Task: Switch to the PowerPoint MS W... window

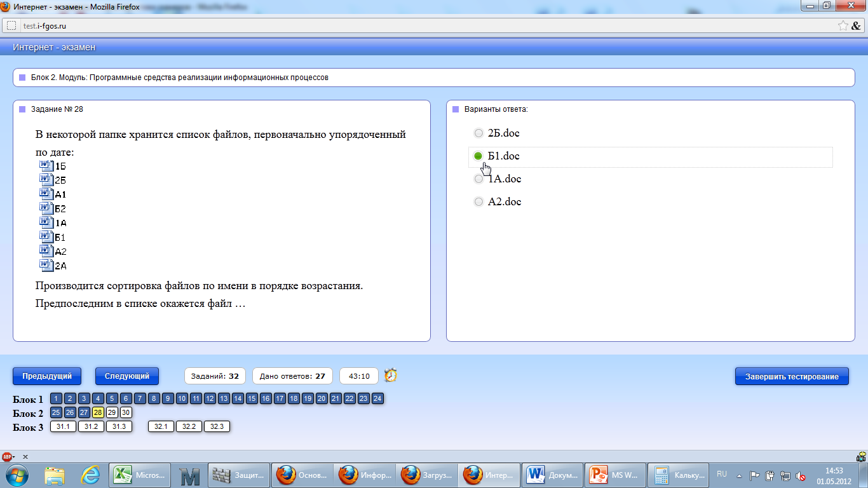Action: pos(614,475)
